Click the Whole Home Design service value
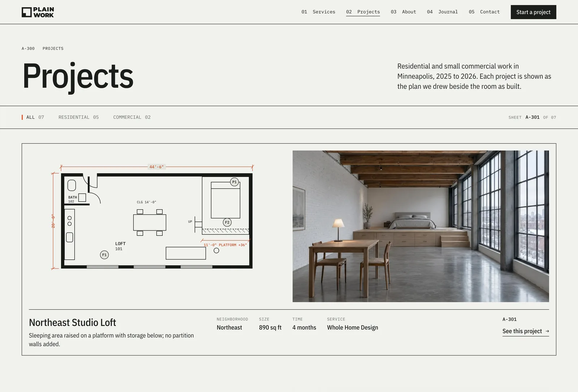The height and width of the screenshot is (392, 578). pos(353,327)
